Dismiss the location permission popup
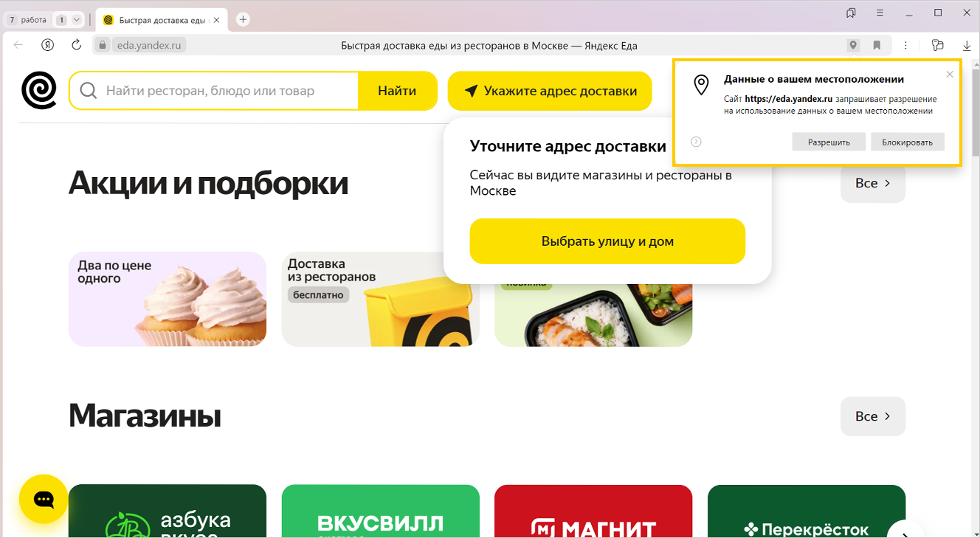The image size is (980, 538). (x=950, y=74)
